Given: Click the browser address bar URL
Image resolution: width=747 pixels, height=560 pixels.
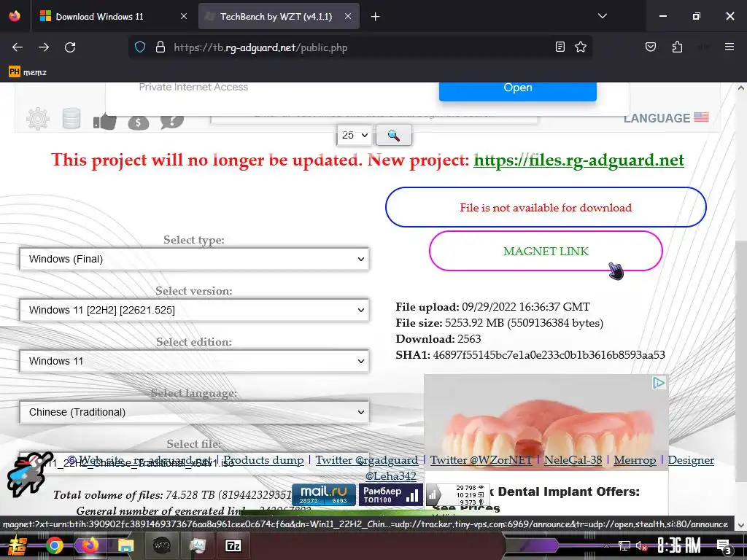Looking at the screenshot, I should coord(260,47).
